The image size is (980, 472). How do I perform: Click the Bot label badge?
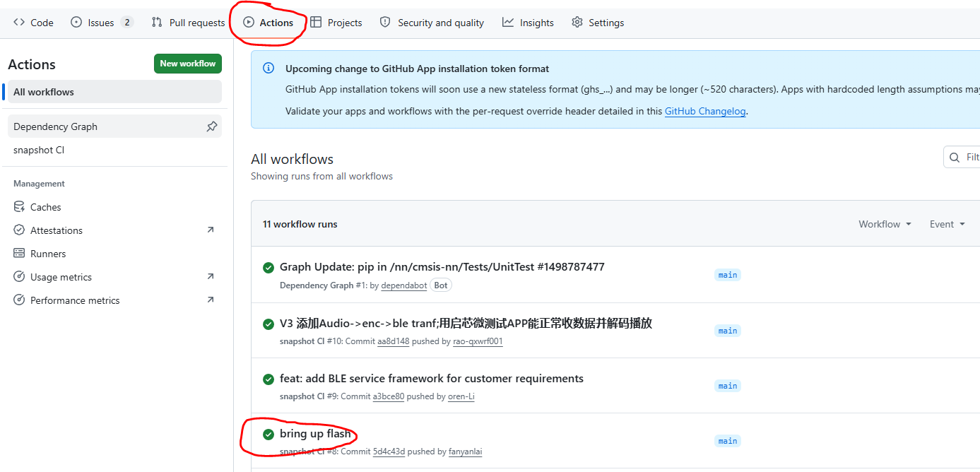pos(441,285)
